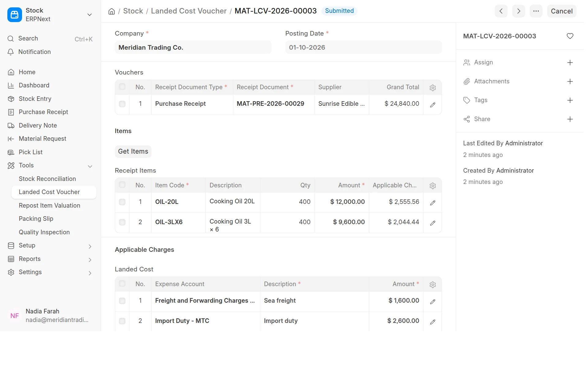
Task: Check the OIL-3LX6 row checkbox
Action: click(122, 222)
